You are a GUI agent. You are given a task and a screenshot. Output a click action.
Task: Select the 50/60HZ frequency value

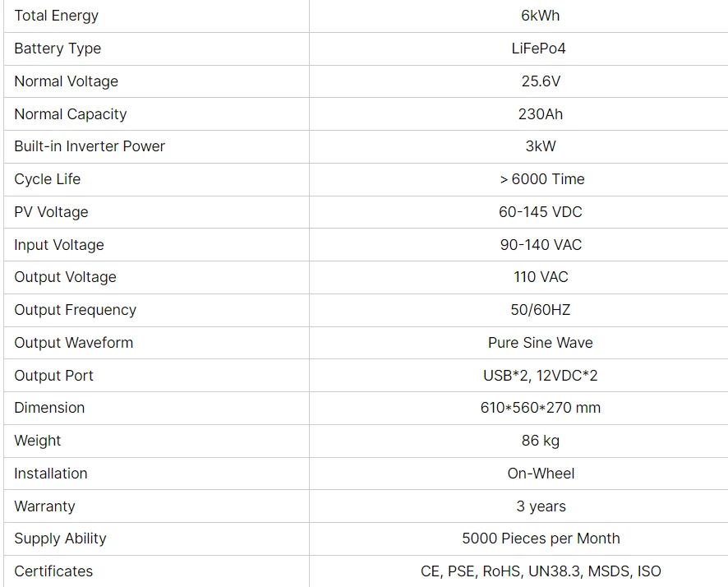541,310
